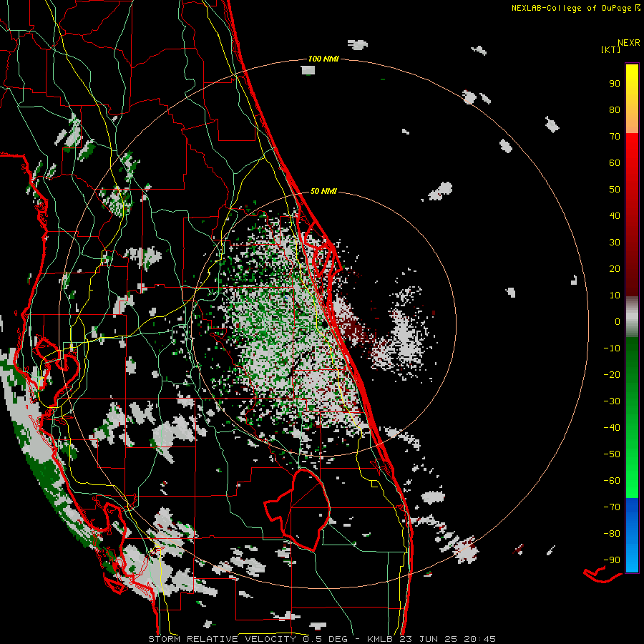644x644 pixels.
Task: Click the -50 scale value
Action: pos(612,454)
